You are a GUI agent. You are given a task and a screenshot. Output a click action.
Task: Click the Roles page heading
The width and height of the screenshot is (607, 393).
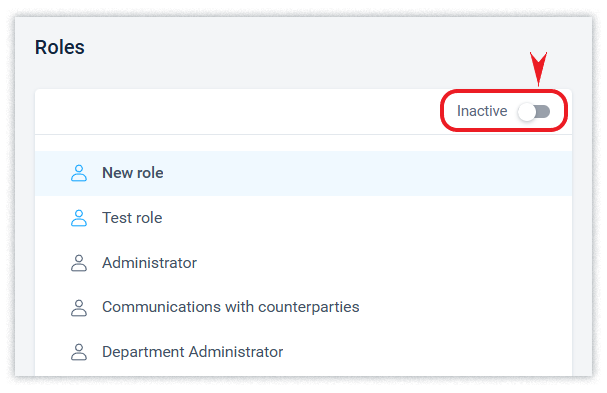click(60, 47)
